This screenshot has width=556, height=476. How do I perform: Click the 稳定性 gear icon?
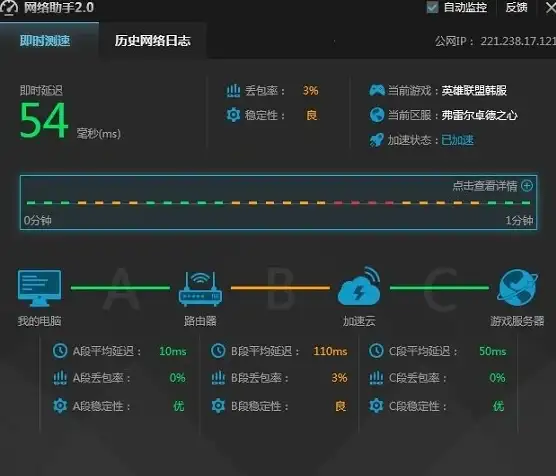233,115
